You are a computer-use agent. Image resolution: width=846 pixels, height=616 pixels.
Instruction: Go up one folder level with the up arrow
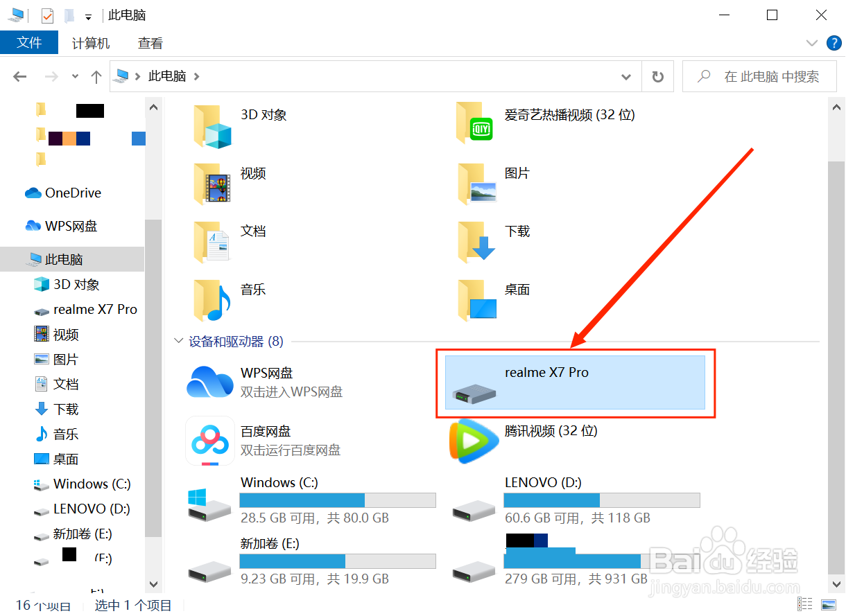pos(96,76)
